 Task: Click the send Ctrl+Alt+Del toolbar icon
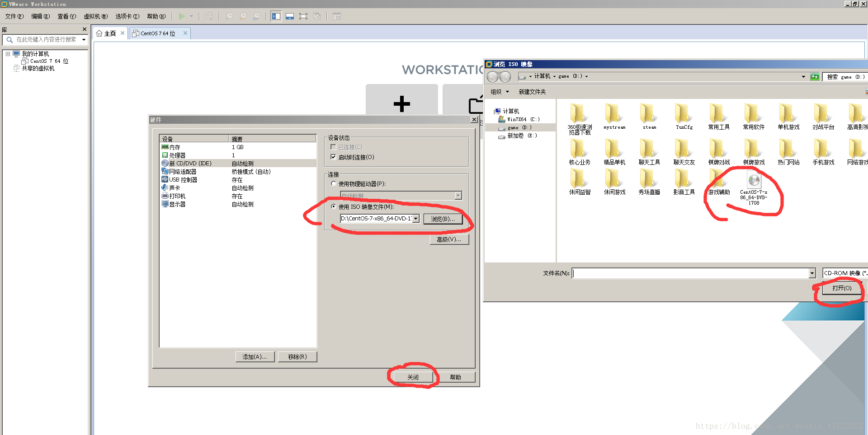click(209, 16)
